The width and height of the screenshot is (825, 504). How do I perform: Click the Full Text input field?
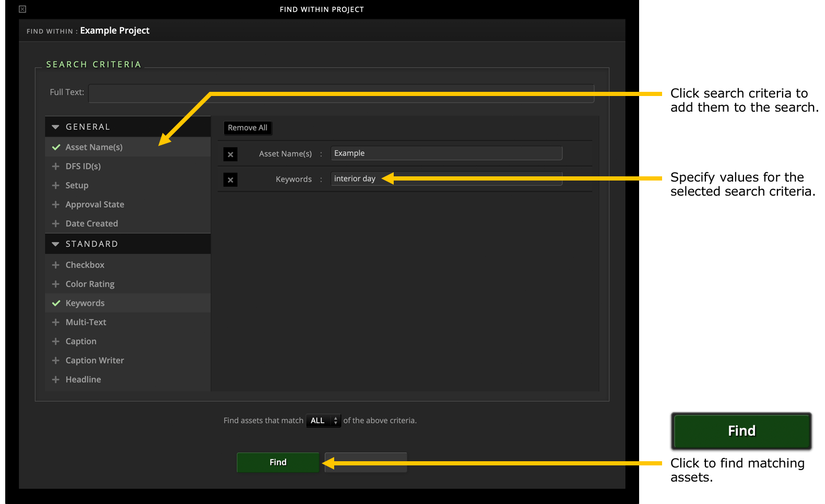(341, 93)
